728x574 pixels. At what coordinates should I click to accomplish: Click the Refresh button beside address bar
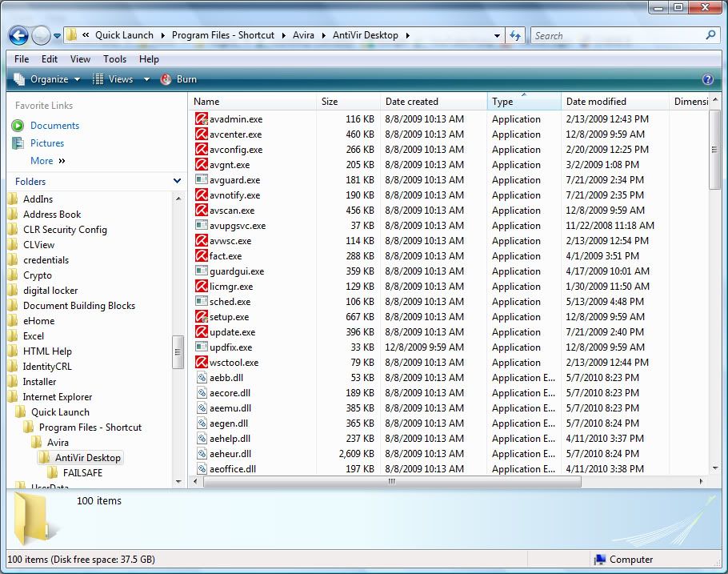[516, 35]
